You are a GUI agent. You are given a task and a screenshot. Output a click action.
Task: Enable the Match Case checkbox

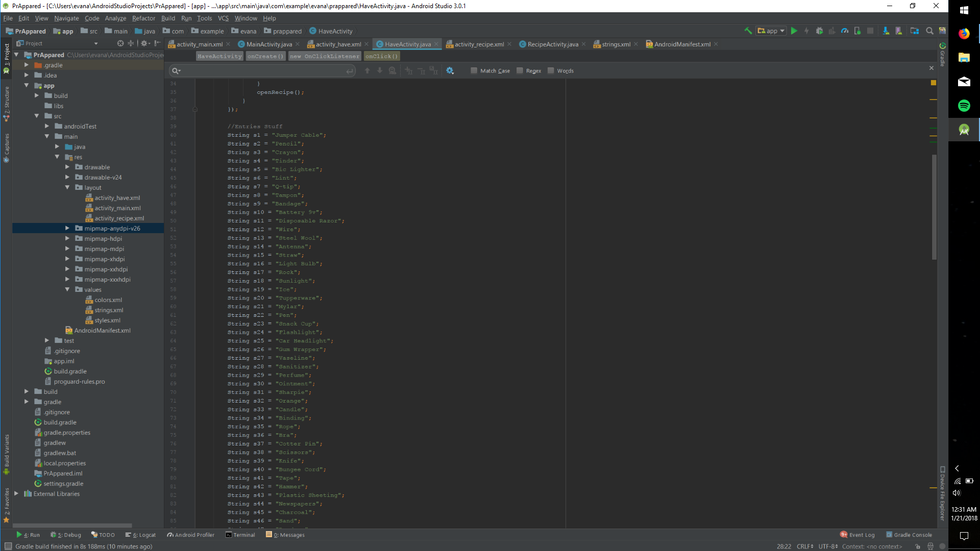pos(474,71)
